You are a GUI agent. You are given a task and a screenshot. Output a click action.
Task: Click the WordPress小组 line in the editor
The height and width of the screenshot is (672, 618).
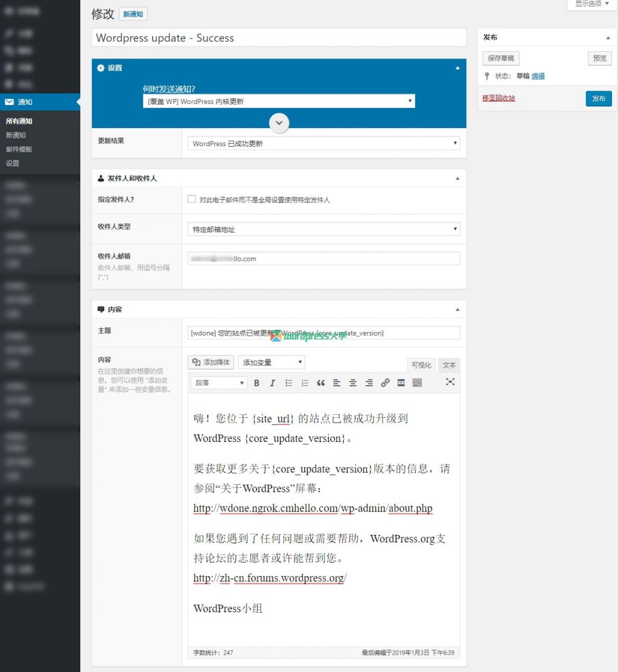pyautogui.click(x=228, y=609)
